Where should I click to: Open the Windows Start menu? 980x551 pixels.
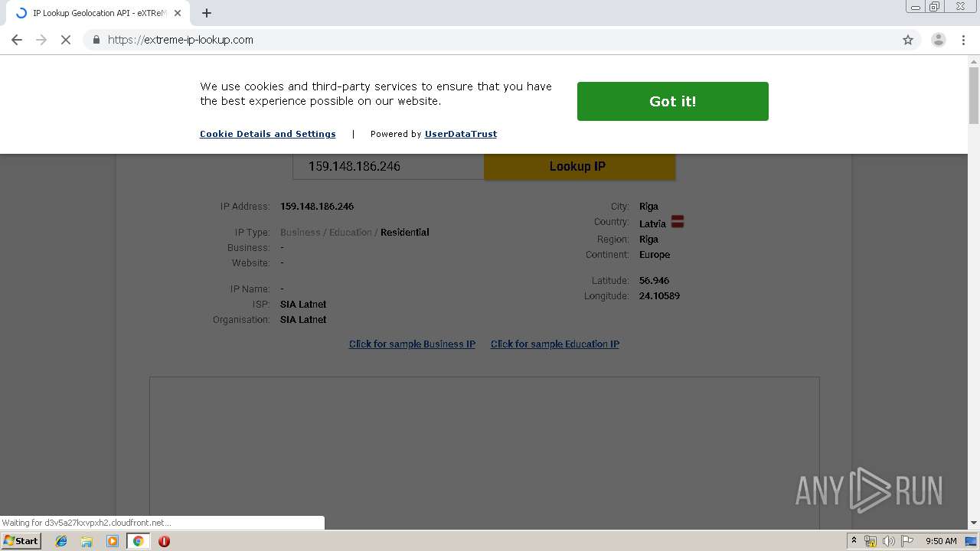[21, 540]
